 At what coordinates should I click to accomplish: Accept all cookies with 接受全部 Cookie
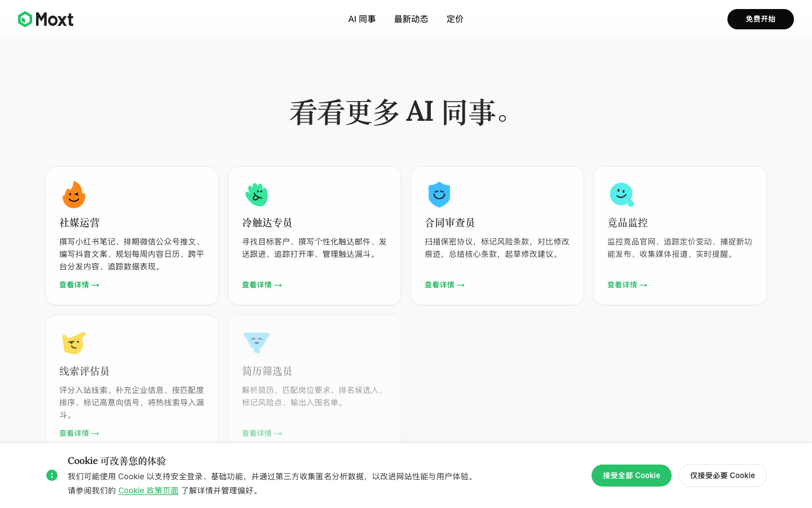(x=632, y=475)
